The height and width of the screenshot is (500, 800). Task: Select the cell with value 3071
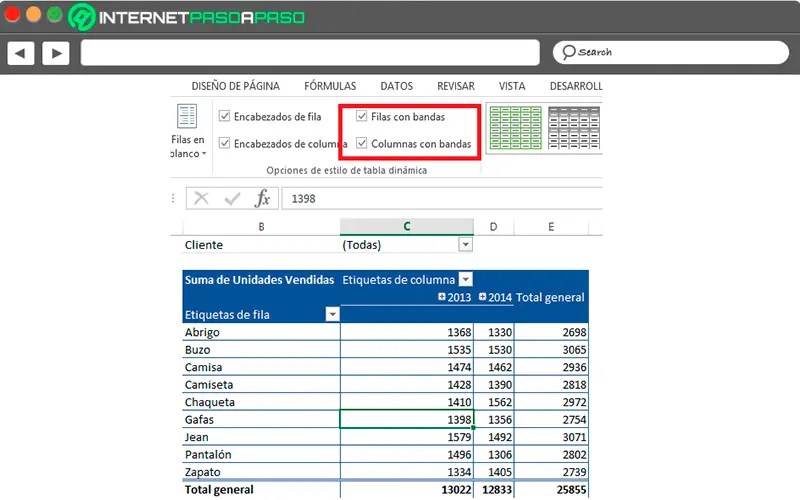click(551, 437)
